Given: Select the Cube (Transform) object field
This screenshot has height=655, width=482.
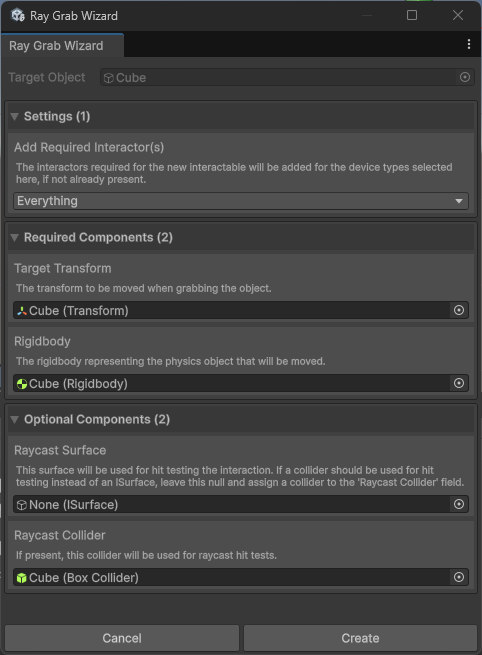Looking at the screenshot, I should click(x=232, y=310).
